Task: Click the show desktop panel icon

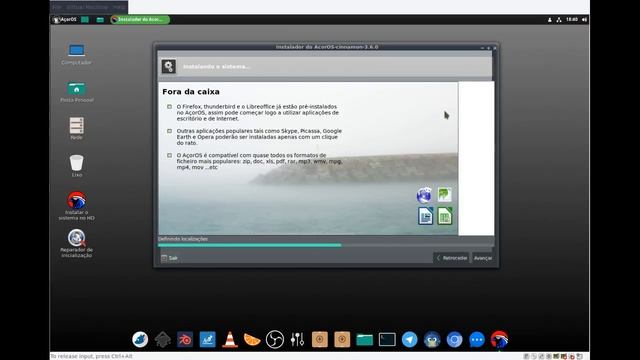Action: (85, 20)
